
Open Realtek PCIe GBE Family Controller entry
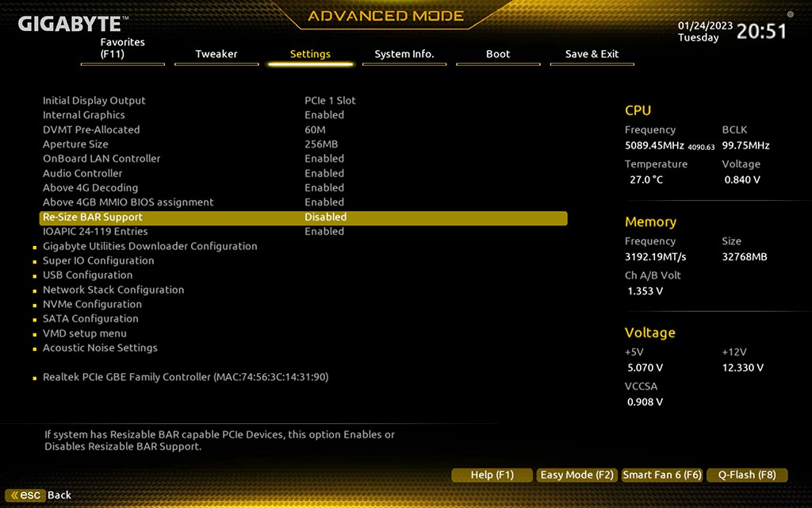pos(186,377)
